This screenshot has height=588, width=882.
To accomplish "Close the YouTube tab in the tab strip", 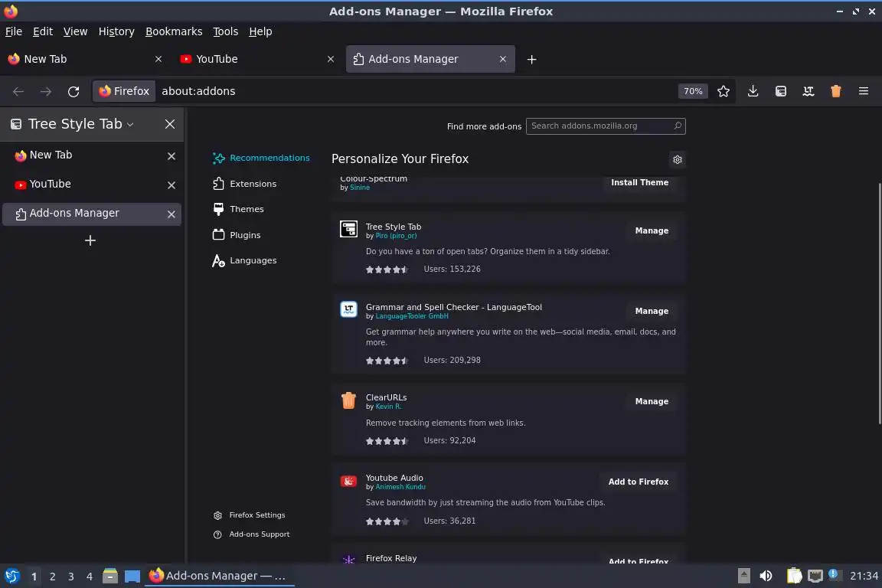I will click(331, 59).
